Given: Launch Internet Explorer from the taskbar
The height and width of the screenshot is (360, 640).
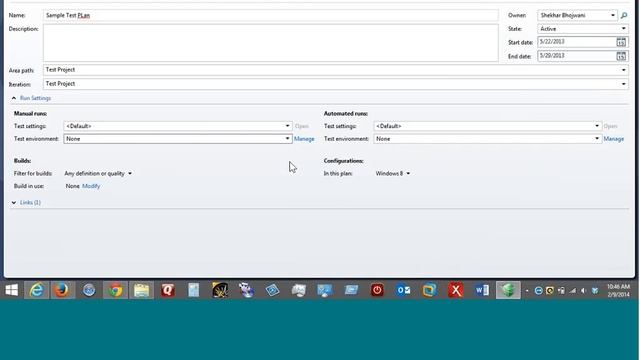Looking at the screenshot, I should point(37,290).
